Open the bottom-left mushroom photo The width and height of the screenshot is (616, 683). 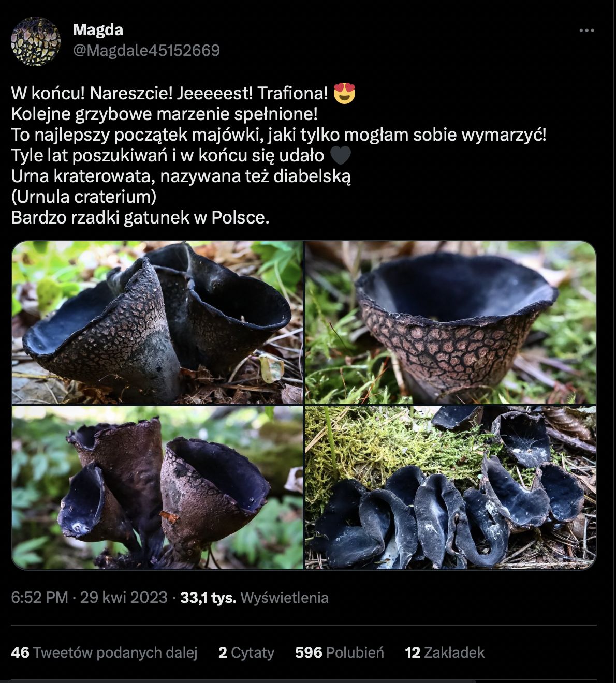(157, 487)
